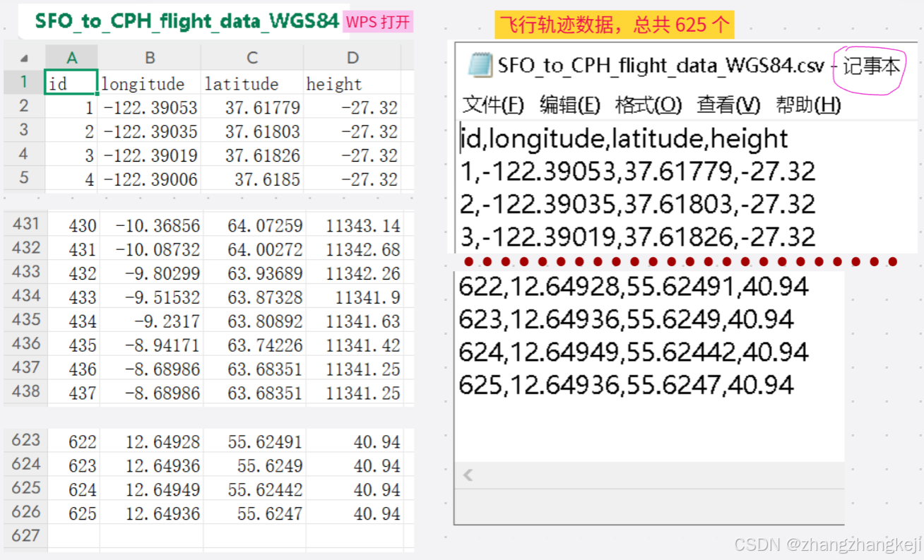Select the latitude header cell
Image resolution: width=924 pixels, height=560 pixels.
[253, 83]
